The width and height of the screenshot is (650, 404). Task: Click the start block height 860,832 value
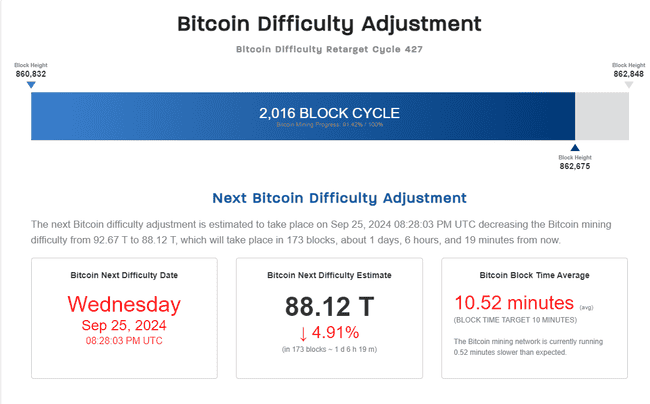(x=31, y=74)
